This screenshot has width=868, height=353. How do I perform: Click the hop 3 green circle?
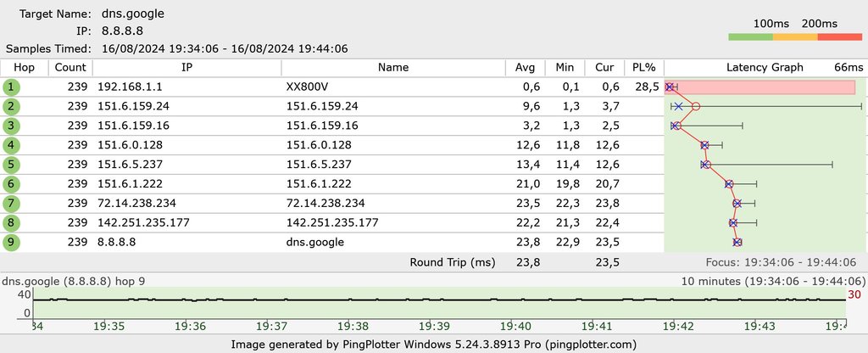pyautogui.click(x=11, y=126)
